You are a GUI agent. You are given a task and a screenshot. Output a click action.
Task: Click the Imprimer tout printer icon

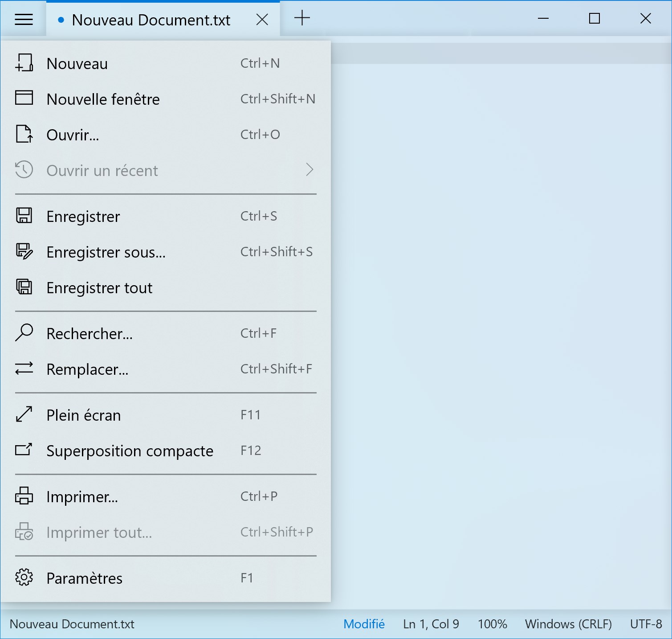click(24, 532)
